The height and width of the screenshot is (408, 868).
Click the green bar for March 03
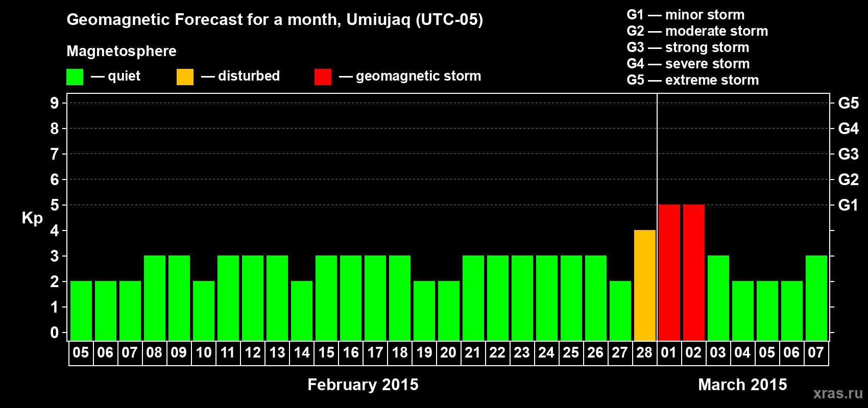[718, 298]
